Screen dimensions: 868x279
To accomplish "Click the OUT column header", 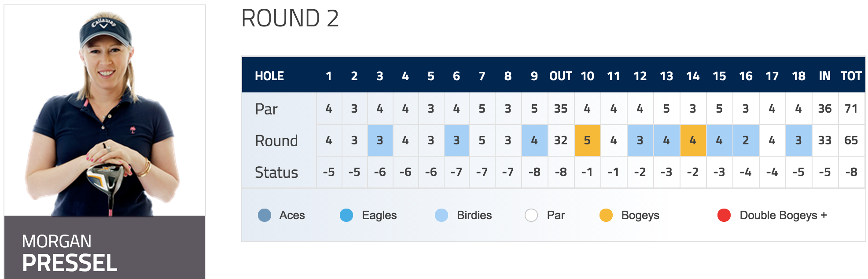I will 561,76.
